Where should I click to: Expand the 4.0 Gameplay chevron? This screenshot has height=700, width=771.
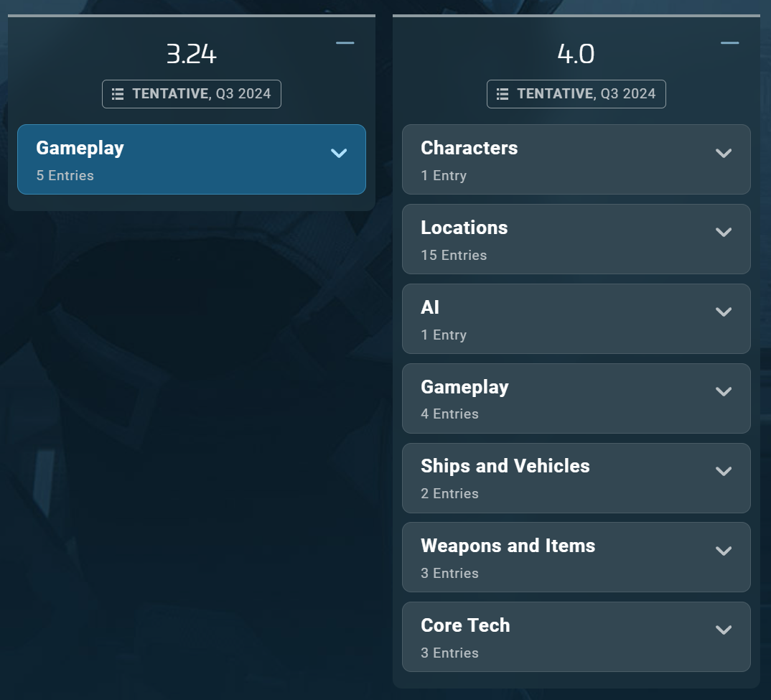point(724,391)
